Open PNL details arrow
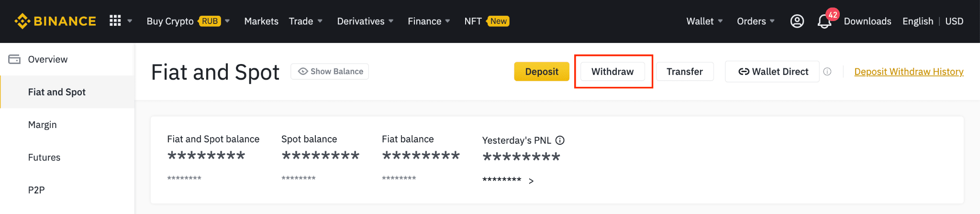The height and width of the screenshot is (214, 980). [531, 181]
